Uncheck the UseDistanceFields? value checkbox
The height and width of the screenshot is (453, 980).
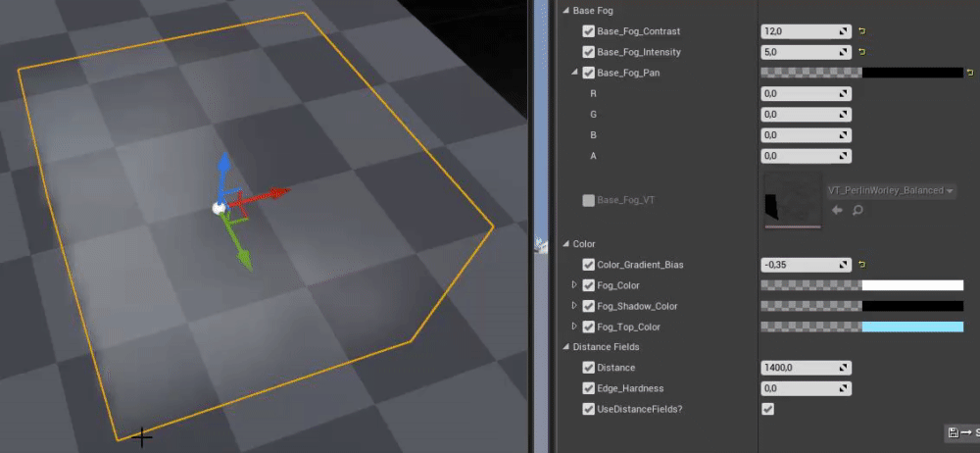(768, 409)
